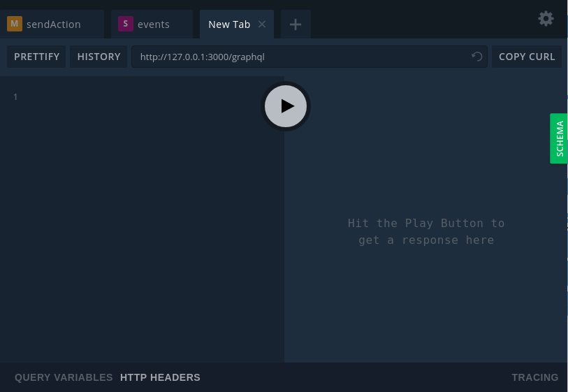The width and height of the screenshot is (568, 392).
Task: Run the query with the Play button
Action: pyautogui.click(x=286, y=106)
